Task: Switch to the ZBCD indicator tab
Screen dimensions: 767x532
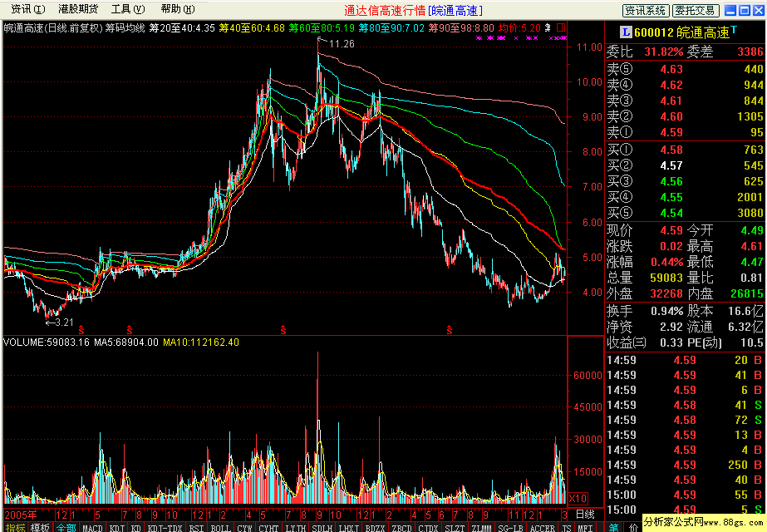Action: pyautogui.click(x=401, y=528)
